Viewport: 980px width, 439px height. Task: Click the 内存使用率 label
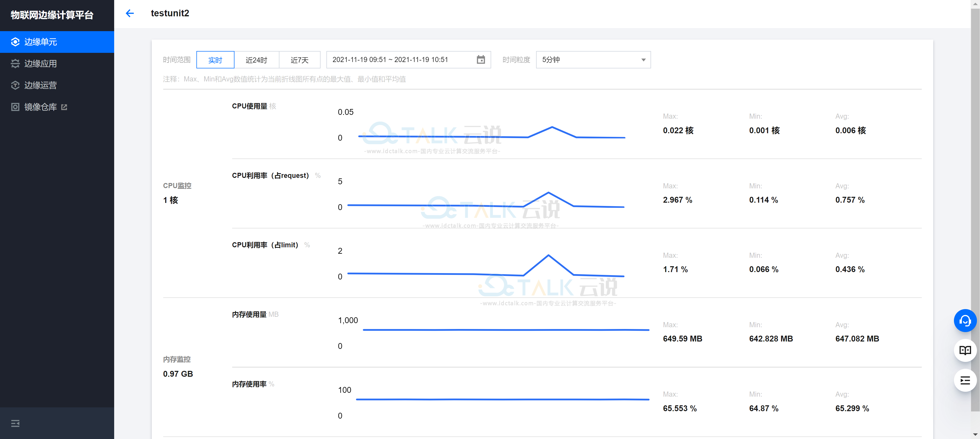click(249, 384)
